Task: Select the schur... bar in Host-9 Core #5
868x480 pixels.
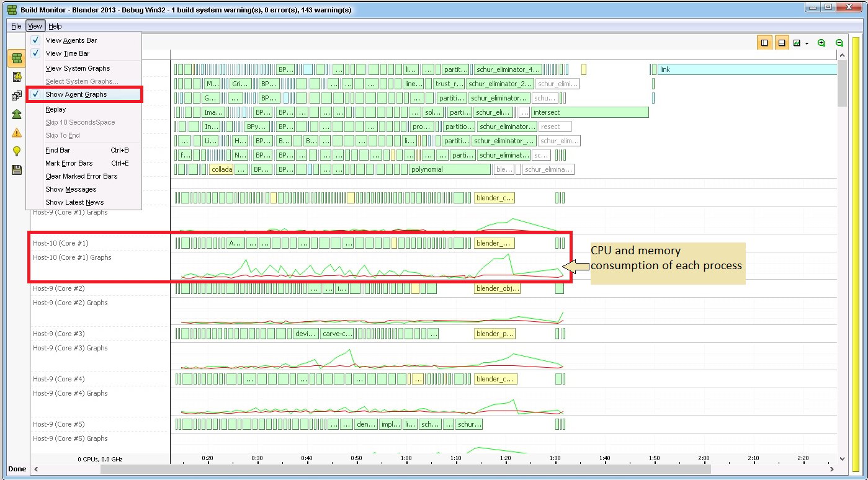Action: [x=468, y=424]
